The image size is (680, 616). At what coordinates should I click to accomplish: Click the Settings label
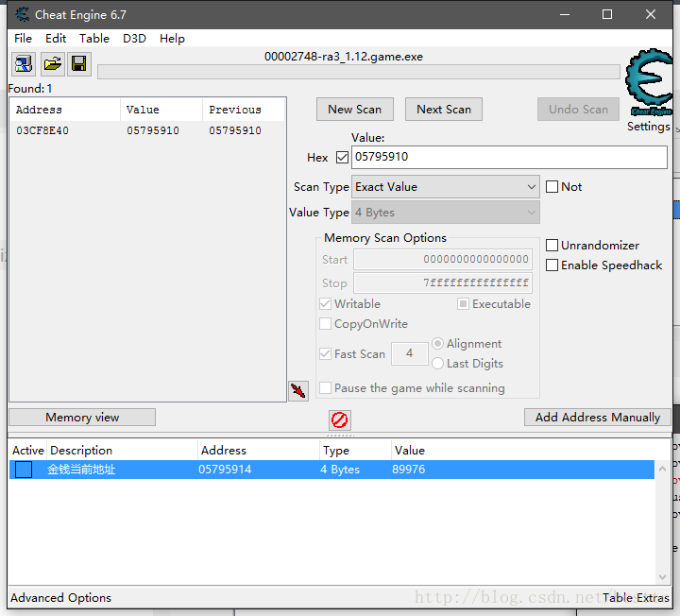648,127
